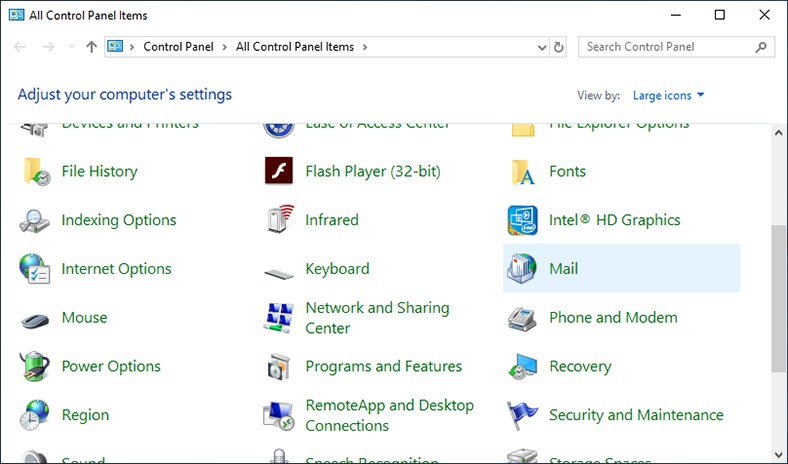Image resolution: width=788 pixels, height=464 pixels.
Task: Open the Power Options battery icon
Action: [x=35, y=366]
